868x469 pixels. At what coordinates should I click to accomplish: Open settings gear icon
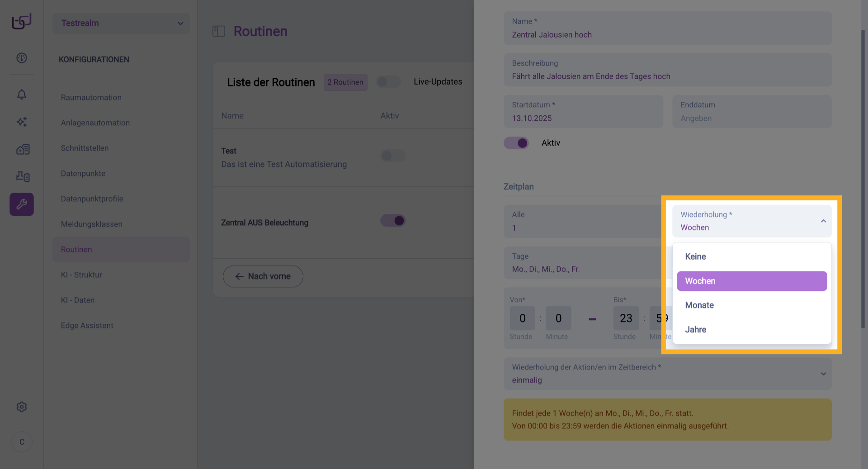[x=22, y=407]
